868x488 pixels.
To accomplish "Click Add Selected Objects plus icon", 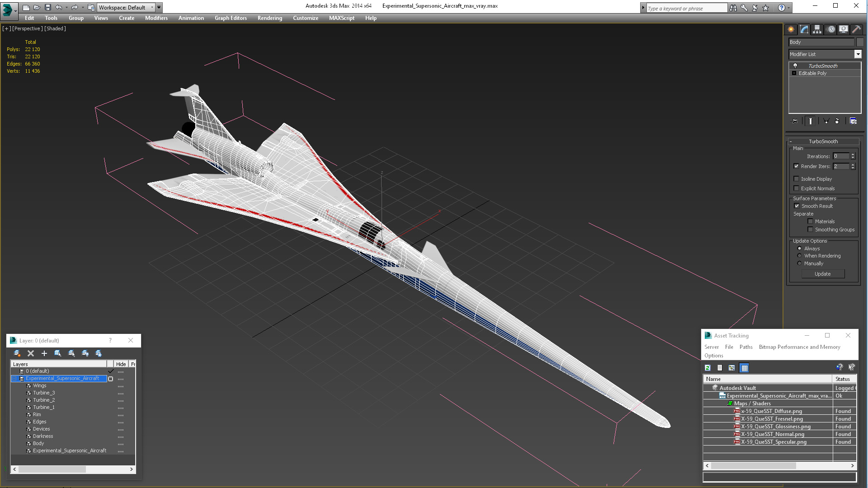I will coord(44,353).
